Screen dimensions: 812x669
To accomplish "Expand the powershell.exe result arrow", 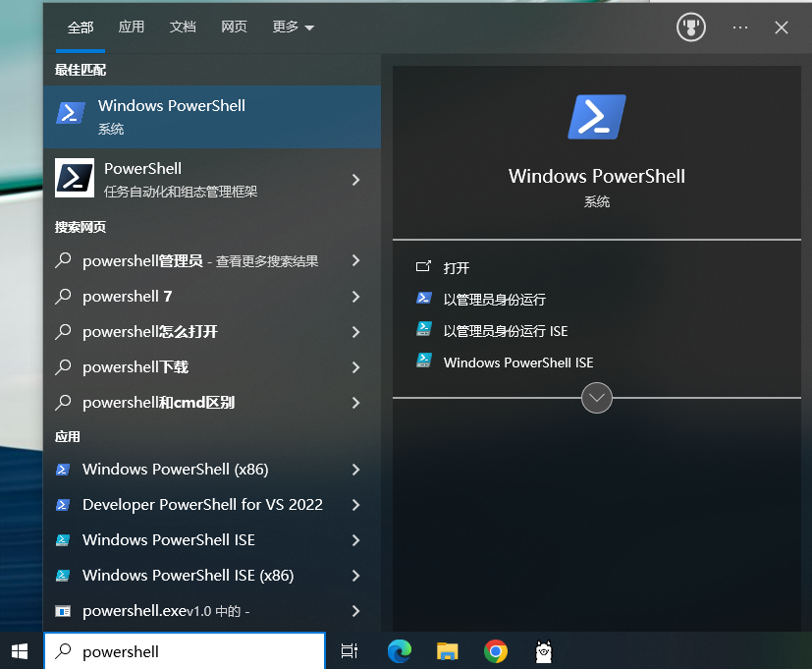I will (x=355, y=611).
